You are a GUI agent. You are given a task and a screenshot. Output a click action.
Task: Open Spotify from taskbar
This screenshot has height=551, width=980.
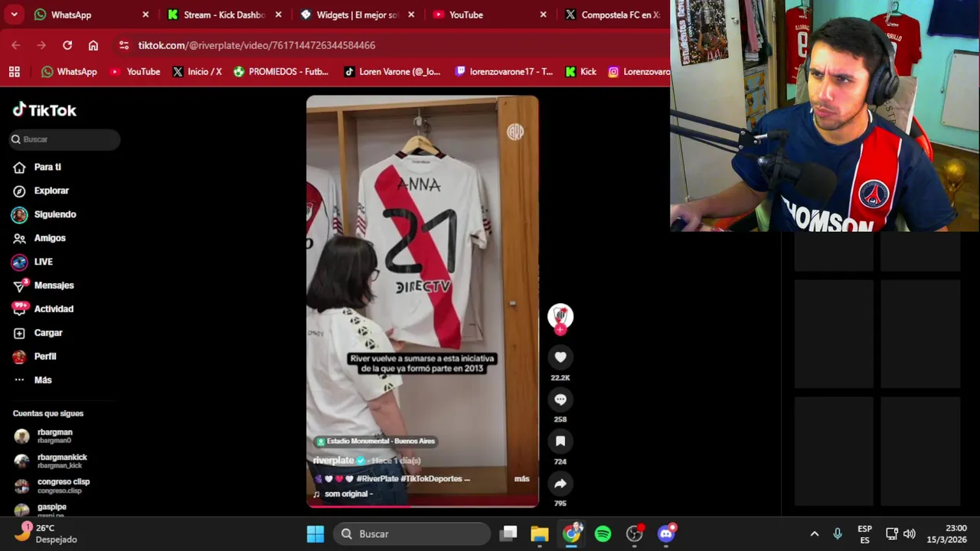click(x=603, y=534)
